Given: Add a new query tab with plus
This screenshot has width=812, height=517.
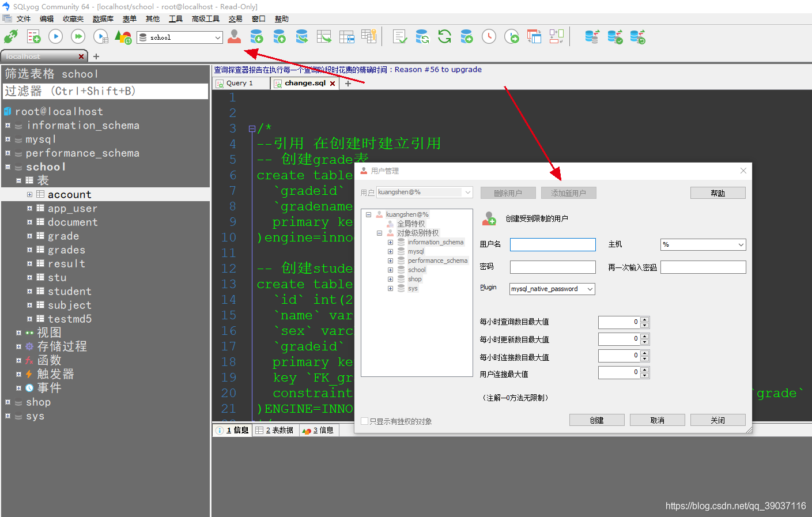Looking at the screenshot, I should (x=348, y=84).
